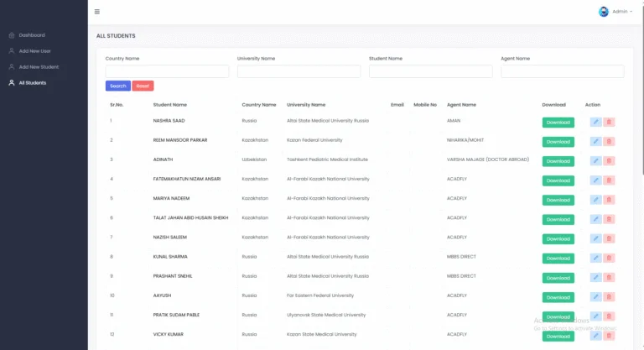This screenshot has height=350, width=644.
Task: Click the Admin profile avatar
Action: (604, 12)
